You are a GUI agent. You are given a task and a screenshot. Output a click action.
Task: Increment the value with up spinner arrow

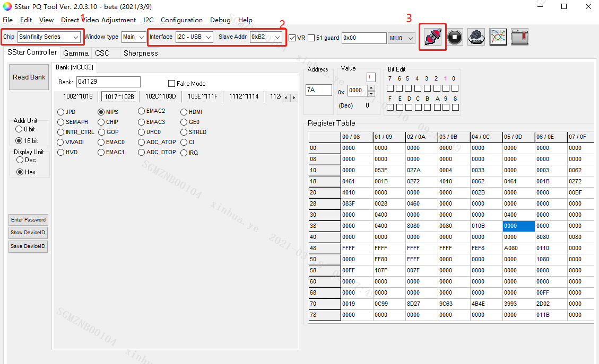click(x=371, y=87)
